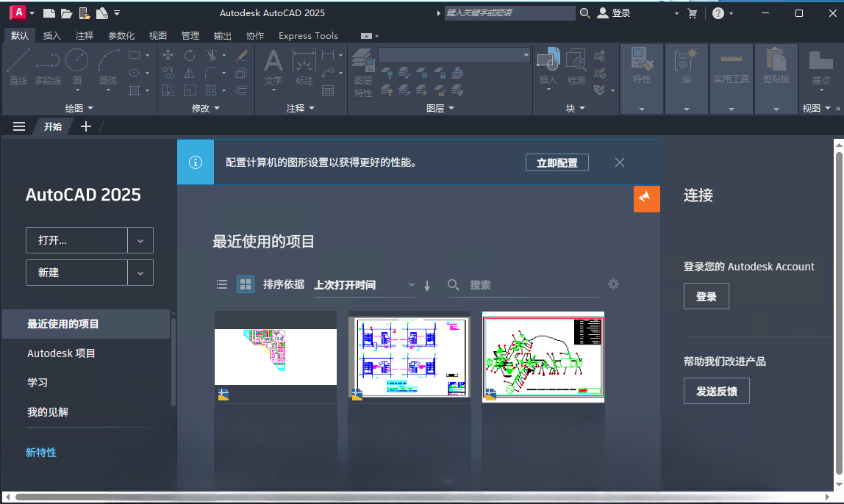Expand the Draw (绘图) panel

(79, 108)
